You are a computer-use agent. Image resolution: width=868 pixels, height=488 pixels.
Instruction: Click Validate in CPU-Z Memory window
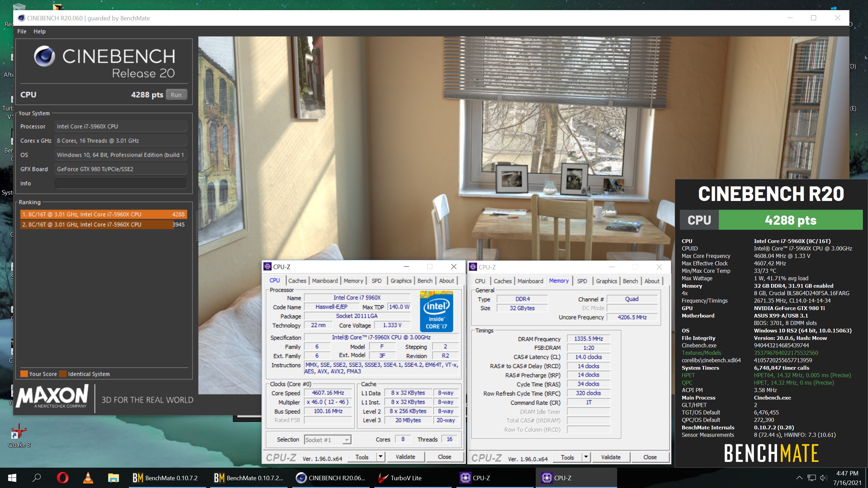pyautogui.click(x=611, y=457)
